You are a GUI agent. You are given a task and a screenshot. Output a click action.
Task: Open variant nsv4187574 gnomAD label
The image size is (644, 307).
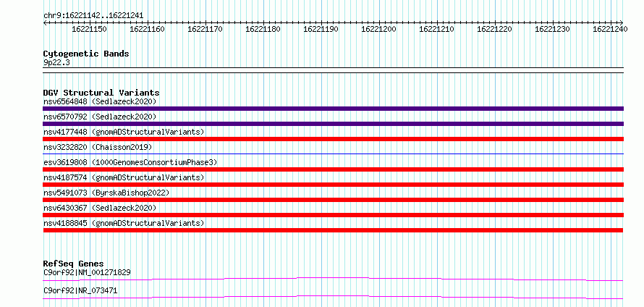(x=124, y=177)
